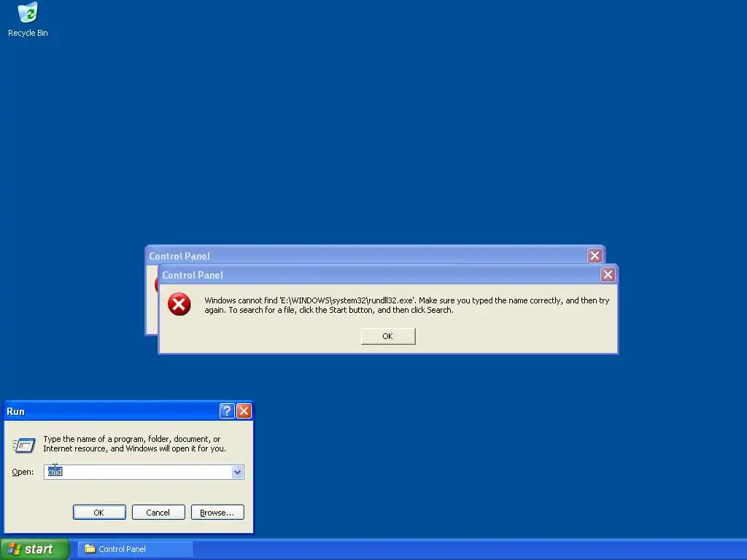Click OK in the Run dialog

[99, 513]
